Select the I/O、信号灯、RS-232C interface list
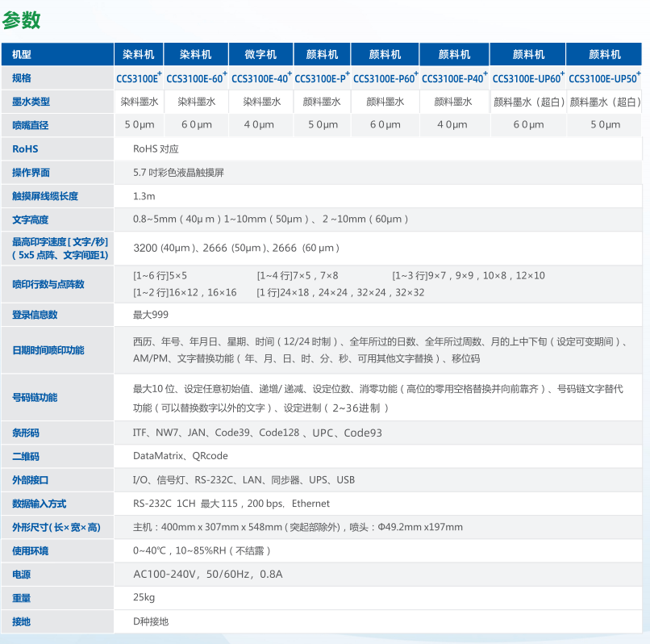Screen dimensions: 650x644 pos(244,480)
